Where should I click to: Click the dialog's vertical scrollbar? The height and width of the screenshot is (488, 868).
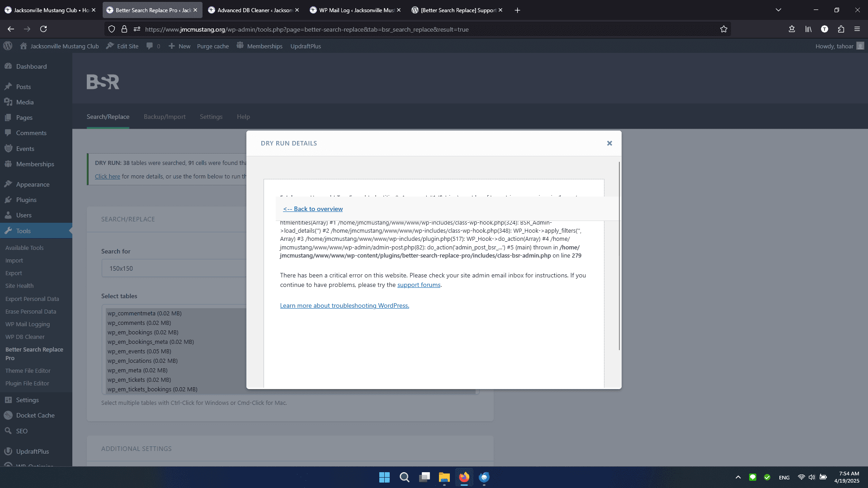619,255
